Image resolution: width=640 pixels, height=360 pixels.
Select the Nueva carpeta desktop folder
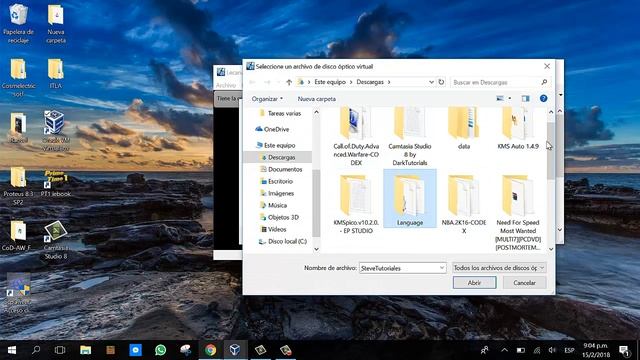click(x=56, y=23)
